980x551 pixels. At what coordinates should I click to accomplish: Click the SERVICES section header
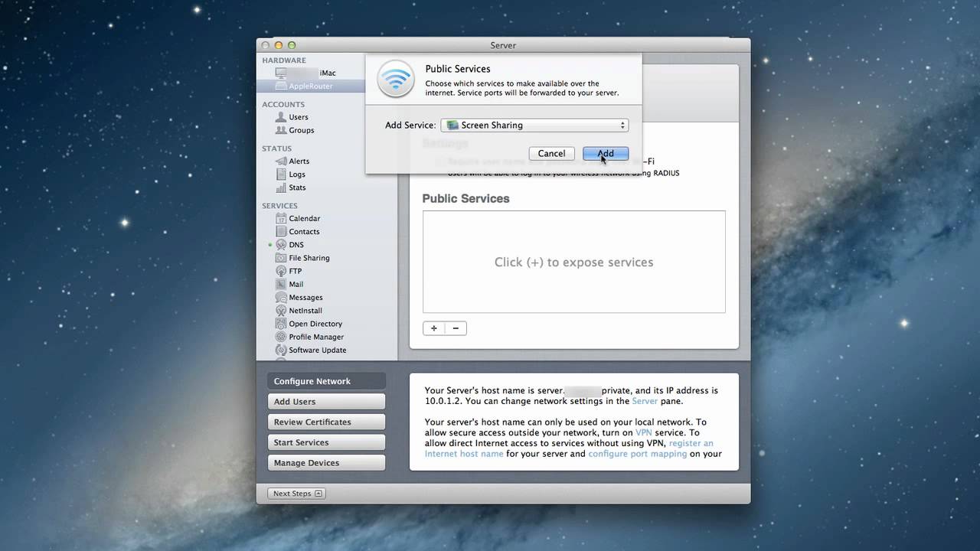tap(279, 206)
